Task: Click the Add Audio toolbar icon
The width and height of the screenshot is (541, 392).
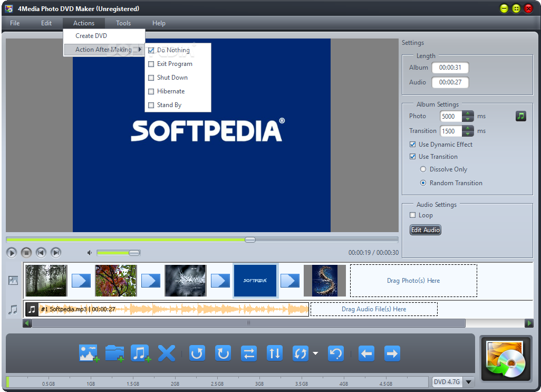Action: point(140,353)
